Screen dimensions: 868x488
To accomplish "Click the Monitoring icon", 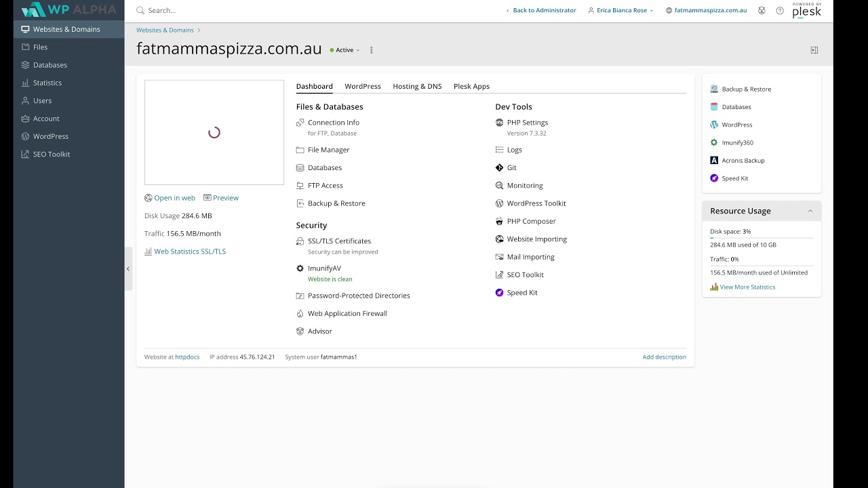I will pyautogui.click(x=499, y=186).
